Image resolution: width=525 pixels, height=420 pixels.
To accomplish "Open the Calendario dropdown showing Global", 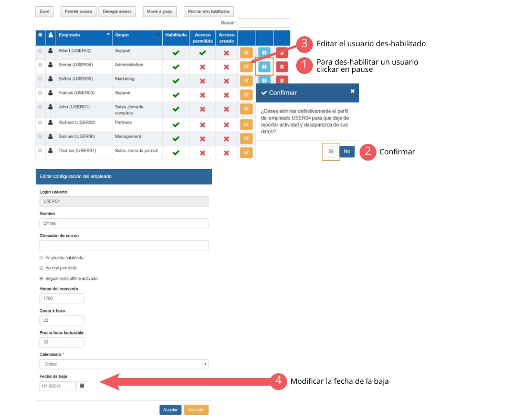I will 124,364.
